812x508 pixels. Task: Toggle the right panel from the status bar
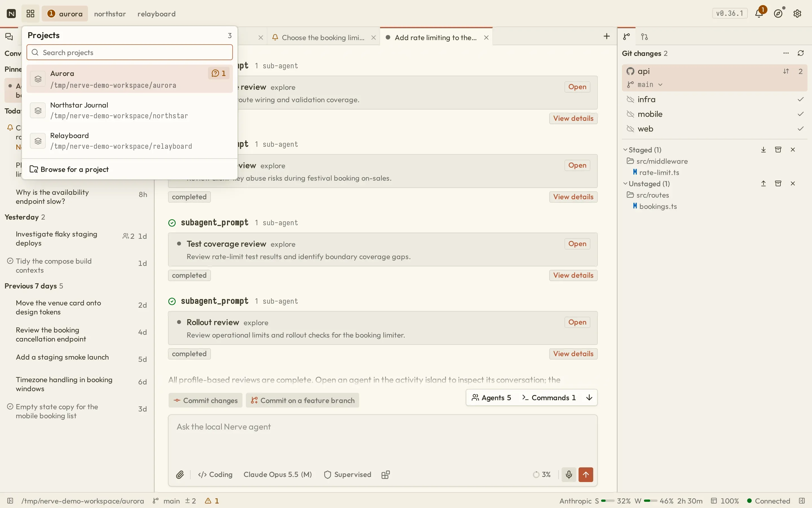[x=802, y=501]
